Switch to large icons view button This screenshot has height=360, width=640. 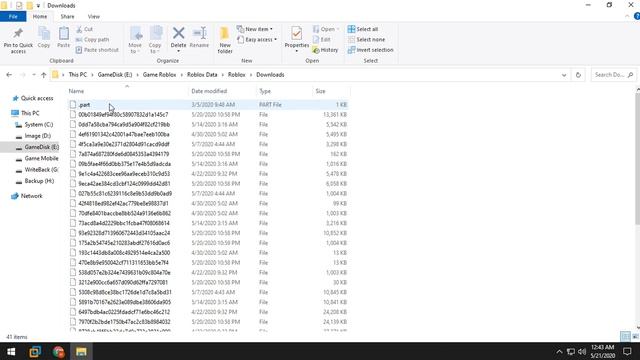pos(635,337)
